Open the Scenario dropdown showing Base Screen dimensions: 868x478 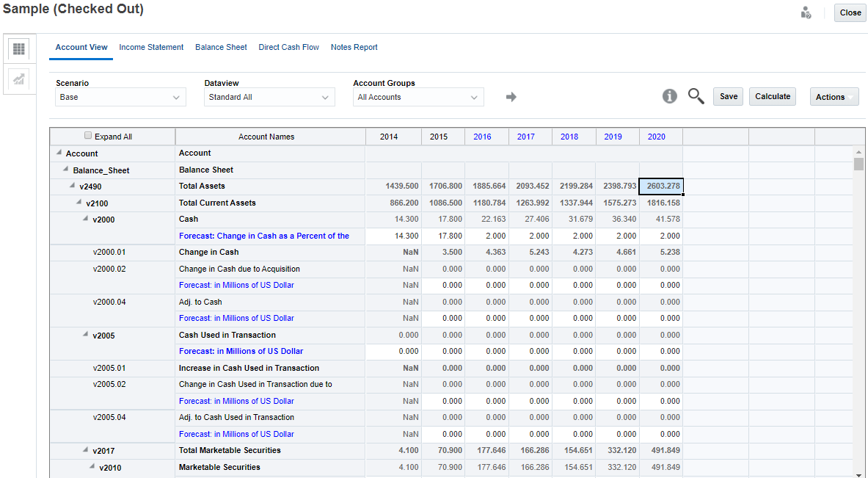click(120, 96)
